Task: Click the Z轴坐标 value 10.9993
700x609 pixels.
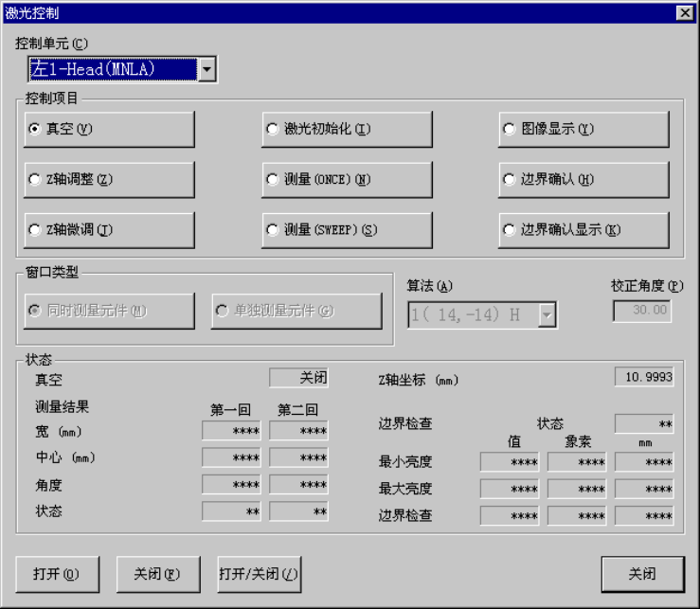Action: (x=644, y=377)
